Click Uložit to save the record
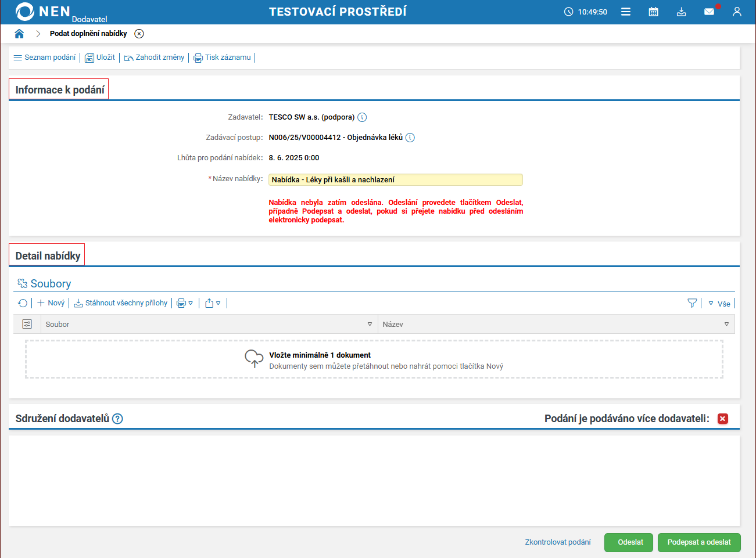Screen dimensions: 756x558 100,57
